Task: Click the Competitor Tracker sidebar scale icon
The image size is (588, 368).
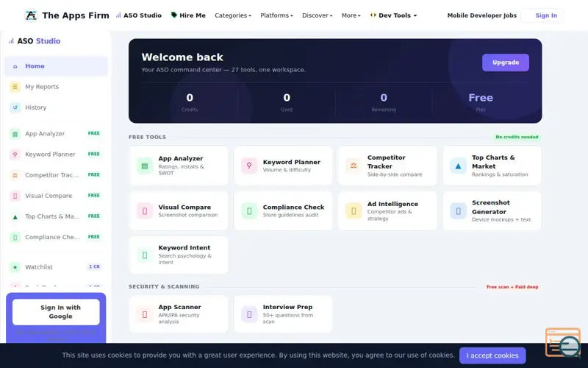Action: click(x=15, y=175)
